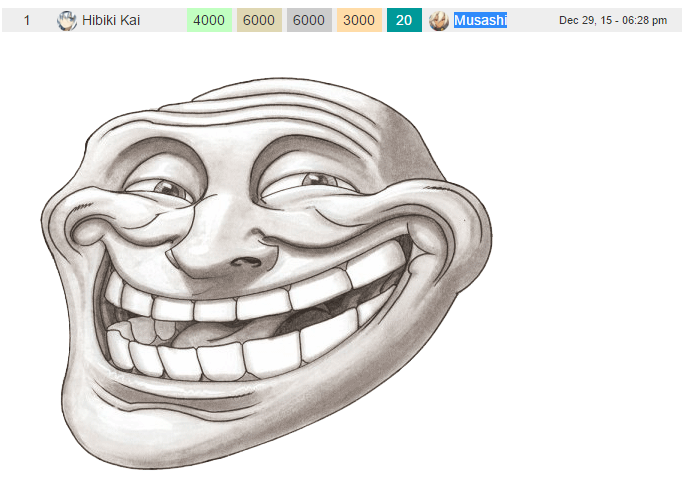Select the tan 6000 resource cell
Viewport: 691px width, 481px height.
(x=259, y=20)
